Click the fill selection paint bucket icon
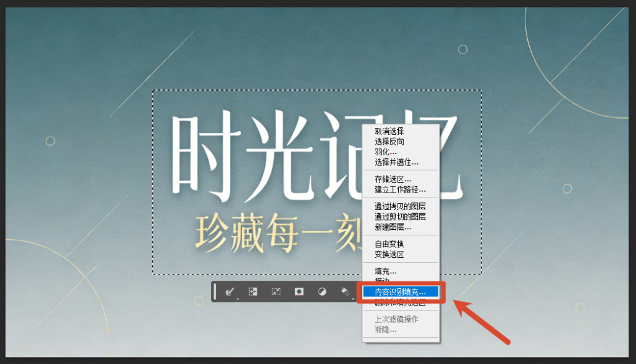 (345, 292)
